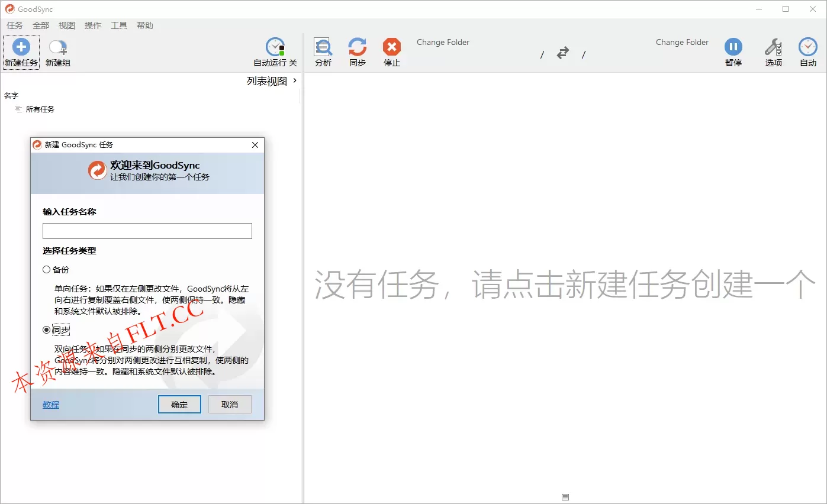Image resolution: width=827 pixels, height=504 pixels.
Task: Open the 操作 menu
Action: tap(93, 25)
